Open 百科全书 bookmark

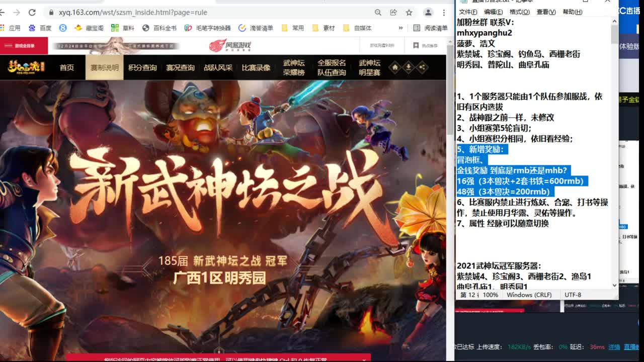coord(159,28)
